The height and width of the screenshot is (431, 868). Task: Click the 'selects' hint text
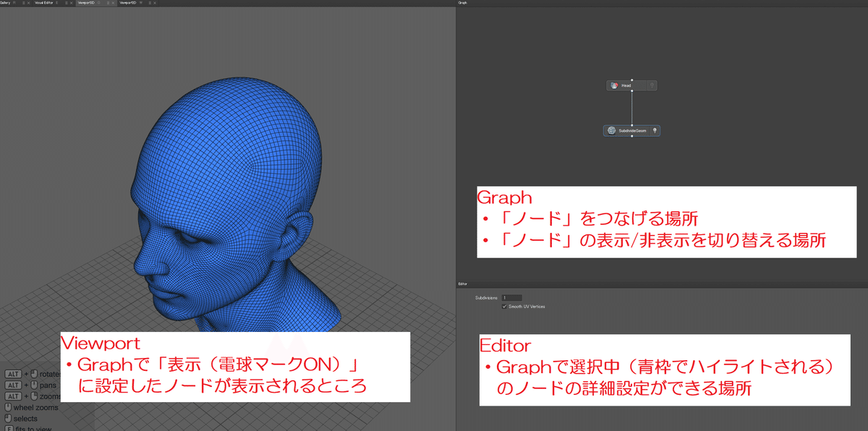tap(25, 419)
